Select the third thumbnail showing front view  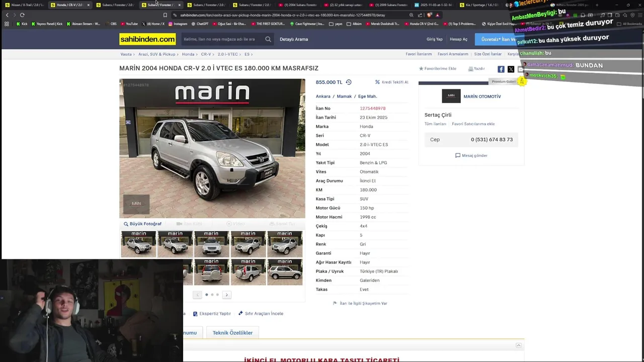211,244
